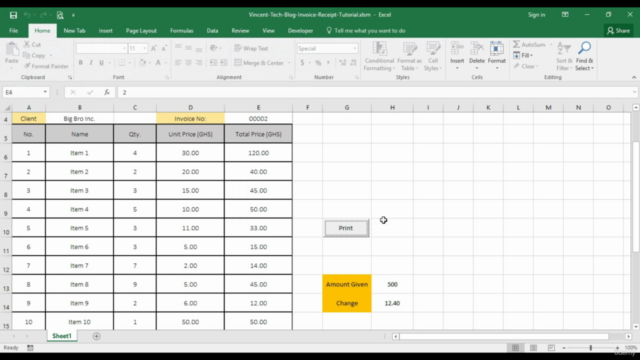Switch to Data tab
Screen dimensions: 640x360
[x=212, y=31]
